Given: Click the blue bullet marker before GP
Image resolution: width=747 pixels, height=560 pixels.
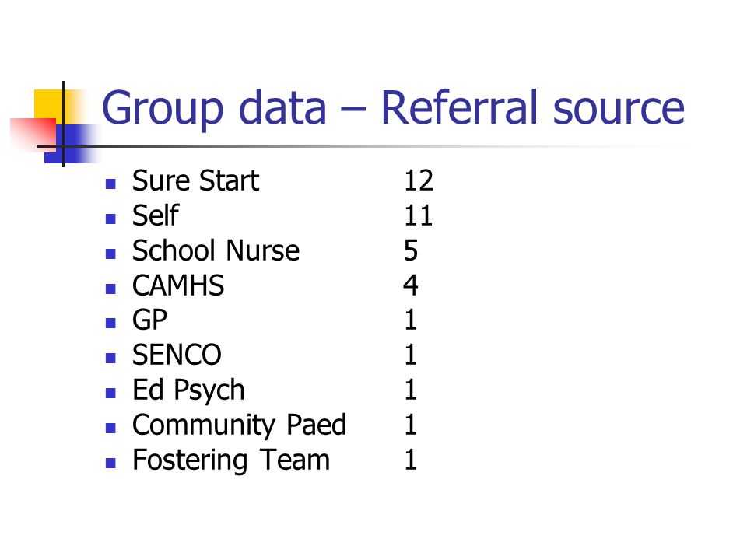Looking at the screenshot, I should pos(110,324).
